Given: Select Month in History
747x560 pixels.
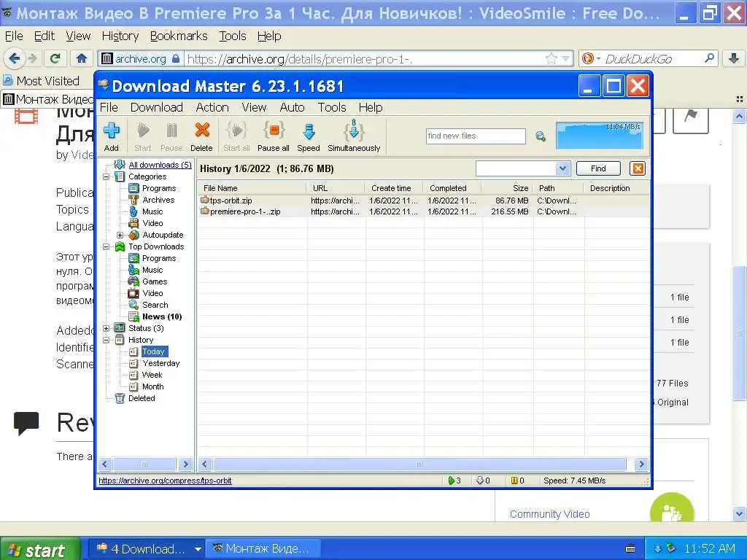Looking at the screenshot, I should pyautogui.click(x=152, y=386).
